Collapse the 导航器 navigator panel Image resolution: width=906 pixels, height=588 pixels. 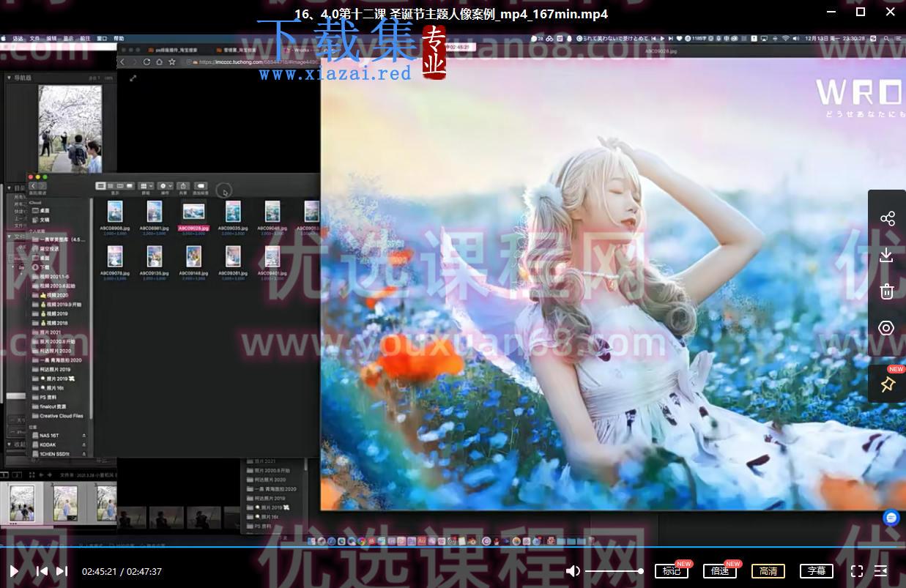pos(10,77)
